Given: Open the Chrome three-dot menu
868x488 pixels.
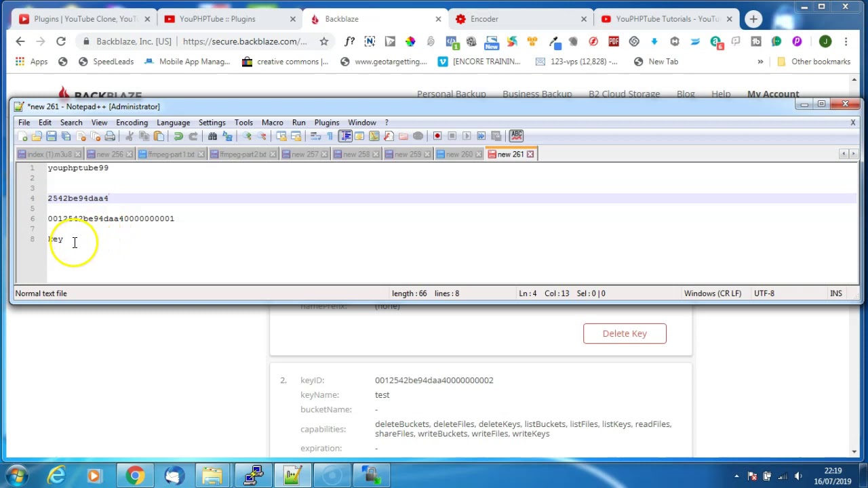Looking at the screenshot, I should pos(846,42).
